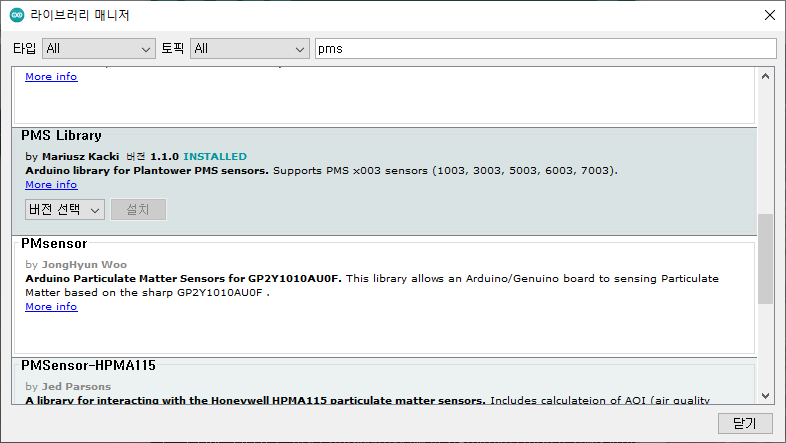Click author name JongHyun Woo
This screenshot has height=443, width=786.
84,265
